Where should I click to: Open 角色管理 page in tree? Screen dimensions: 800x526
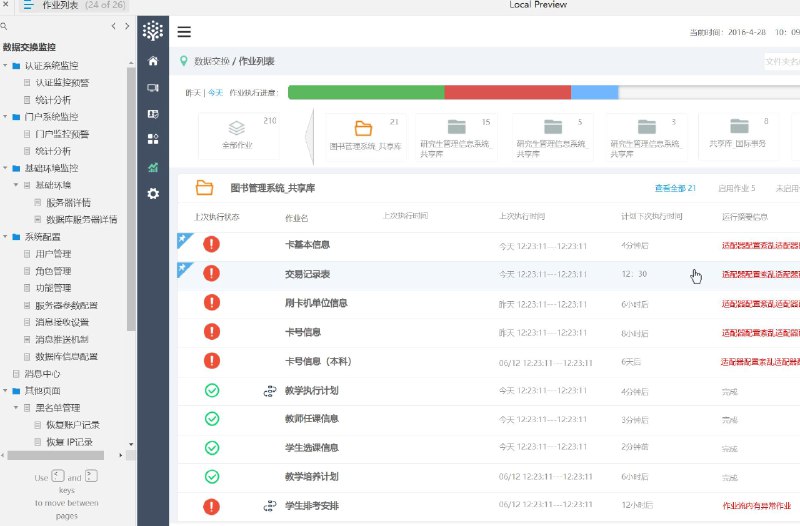53,271
